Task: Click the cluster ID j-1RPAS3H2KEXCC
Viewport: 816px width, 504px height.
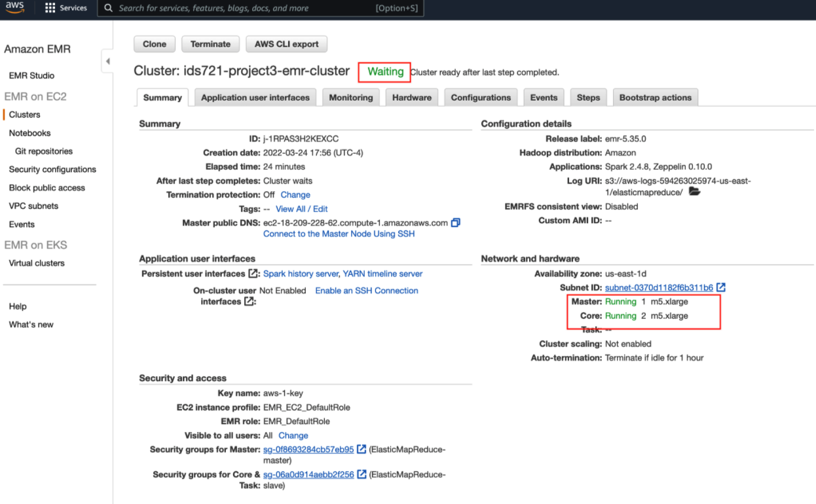Action: (x=301, y=139)
